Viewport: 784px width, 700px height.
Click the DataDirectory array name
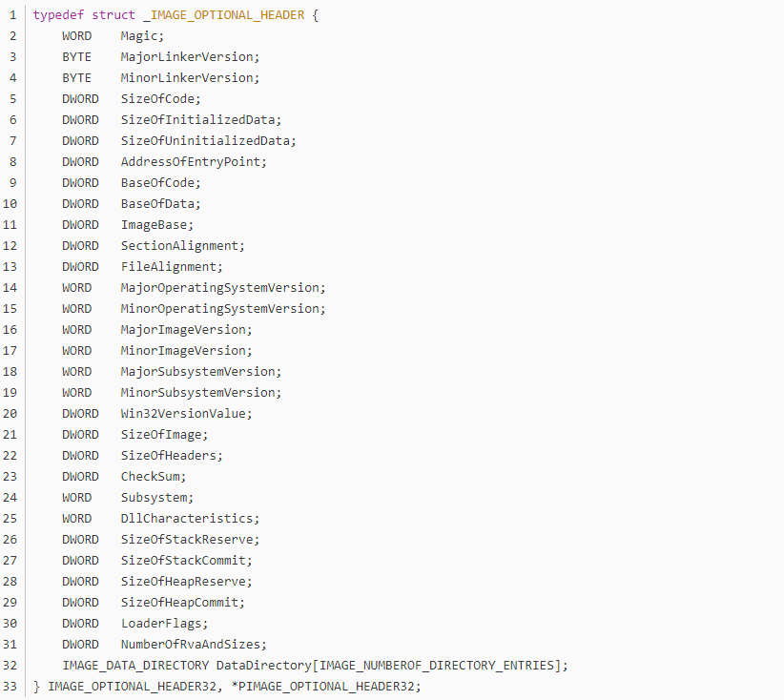point(264,666)
